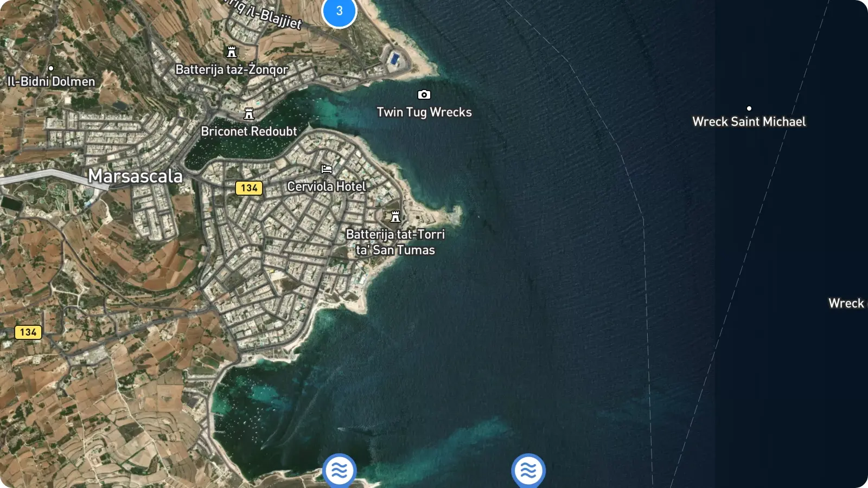Image resolution: width=868 pixels, height=488 pixels.
Task: Open the right blue waves marker
Action: tap(528, 471)
